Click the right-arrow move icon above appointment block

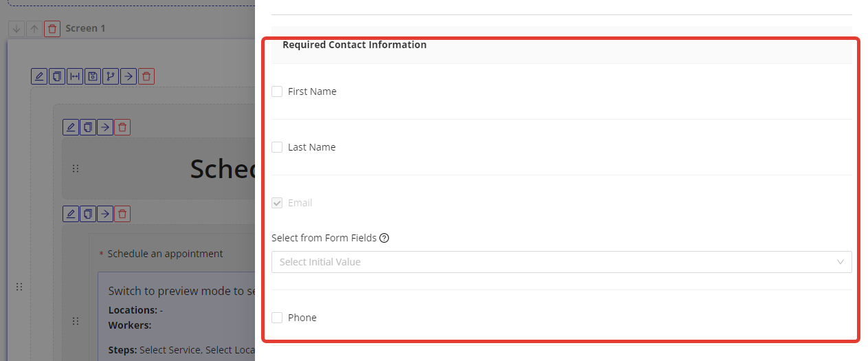[104, 214]
